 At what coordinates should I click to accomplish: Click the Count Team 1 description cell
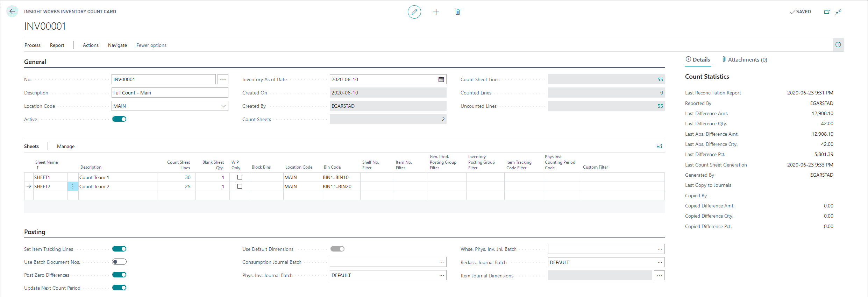pyautogui.click(x=118, y=177)
